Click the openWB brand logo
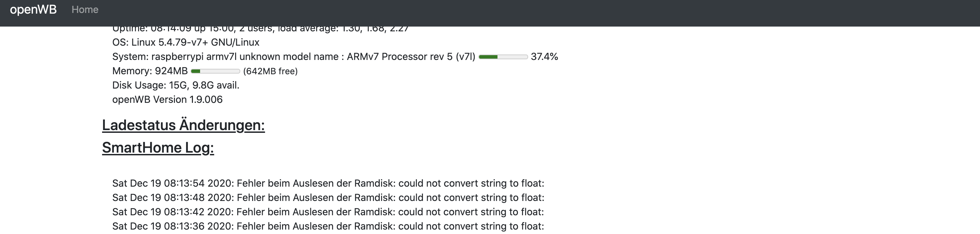 [x=33, y=10]
